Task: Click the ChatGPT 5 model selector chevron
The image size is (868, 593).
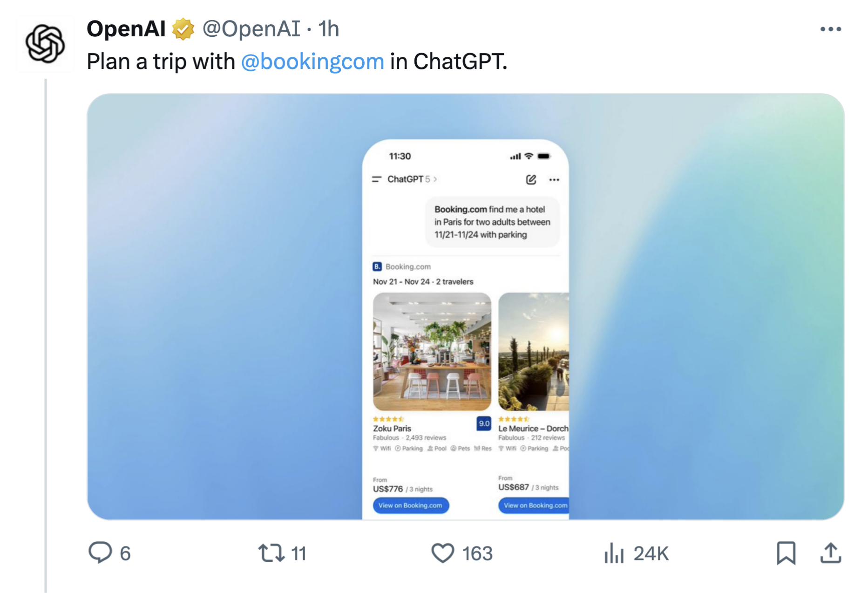Action: pyautogui.click(x=435, y=179)
